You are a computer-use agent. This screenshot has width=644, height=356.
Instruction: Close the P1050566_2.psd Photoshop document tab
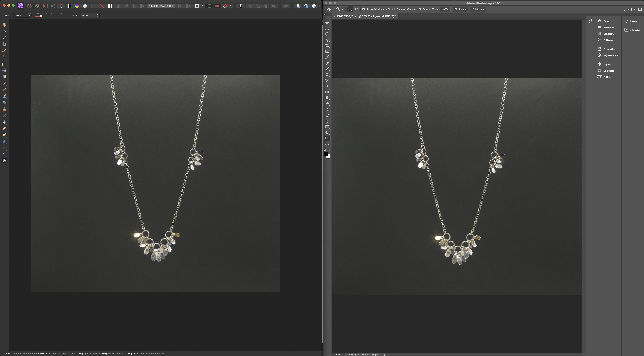[334, 16]
